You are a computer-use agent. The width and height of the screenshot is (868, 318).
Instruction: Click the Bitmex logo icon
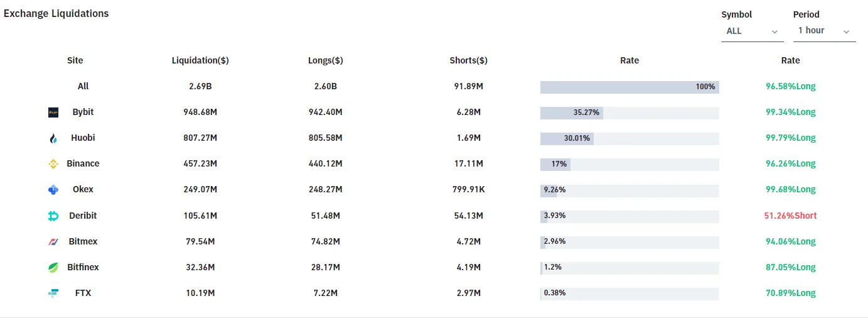pos(53,242)
